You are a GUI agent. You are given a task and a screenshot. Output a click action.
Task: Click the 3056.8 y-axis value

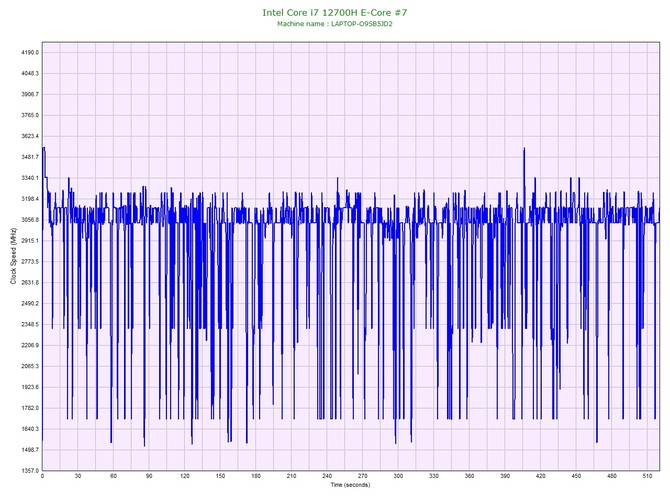30,220
